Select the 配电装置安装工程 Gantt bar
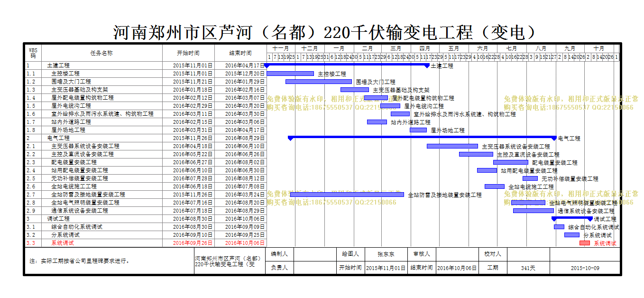 pyautogui.click(x=511, y=162)
